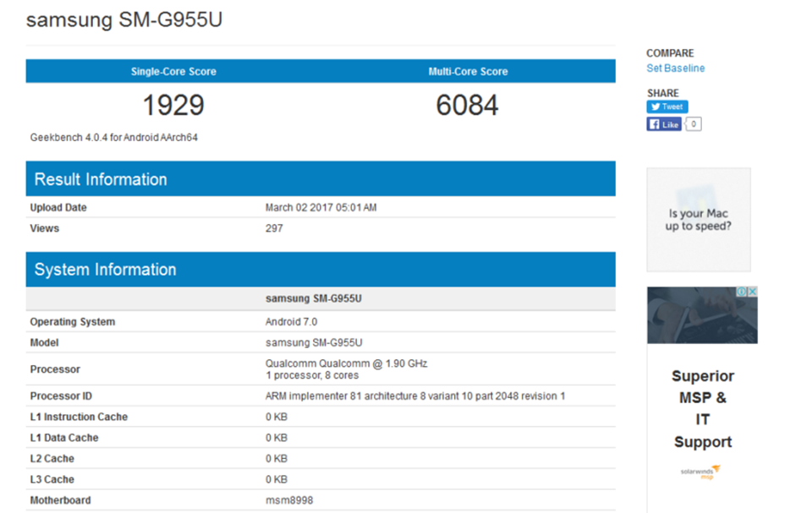Select the Single-Core Score header
812x513 pixels.
click(x=173, y=72)
